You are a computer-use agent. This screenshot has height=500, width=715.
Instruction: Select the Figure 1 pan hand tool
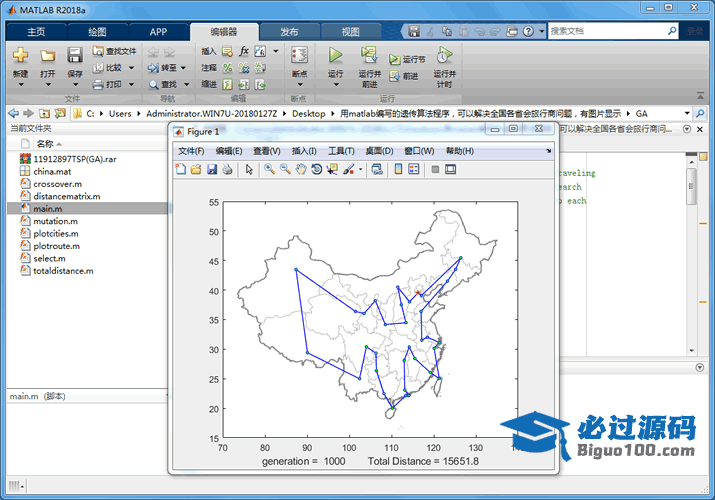(301, 170)
